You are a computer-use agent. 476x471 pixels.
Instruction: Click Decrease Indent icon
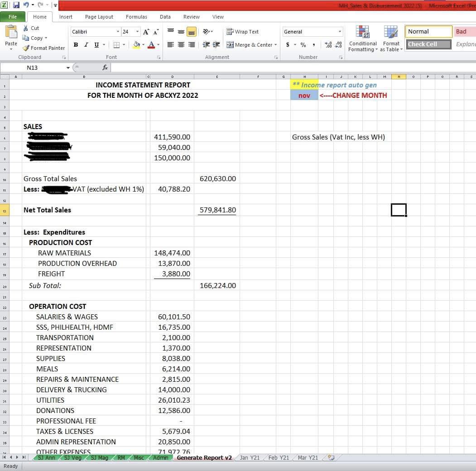[206, 45]
